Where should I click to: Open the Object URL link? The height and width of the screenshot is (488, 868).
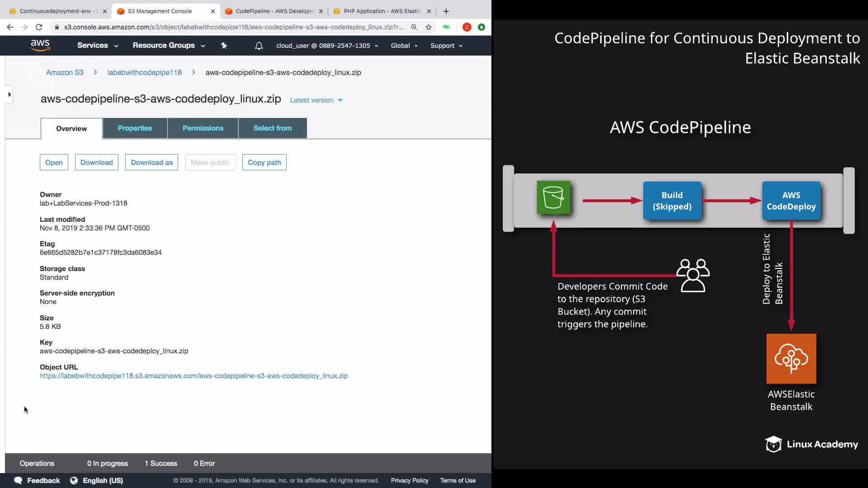(x=193, y=376)
